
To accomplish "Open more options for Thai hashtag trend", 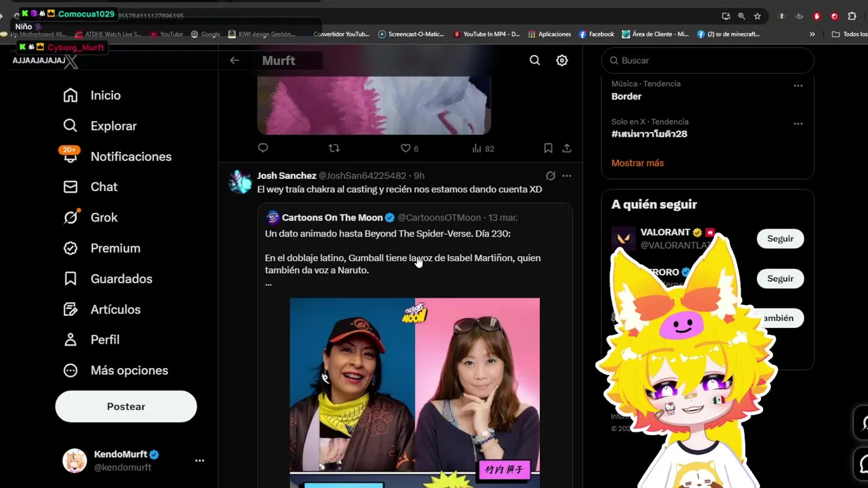I will [798, 123].
